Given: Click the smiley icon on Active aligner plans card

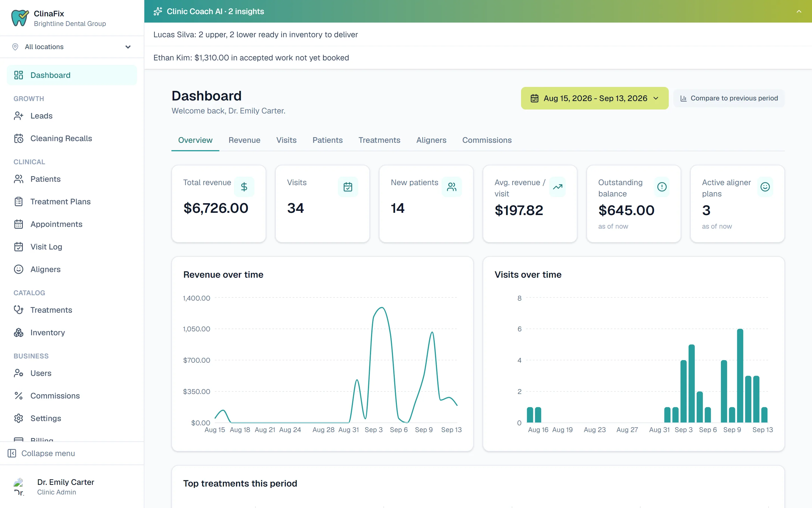Looking at the screenshot, I should click(765, 187).
